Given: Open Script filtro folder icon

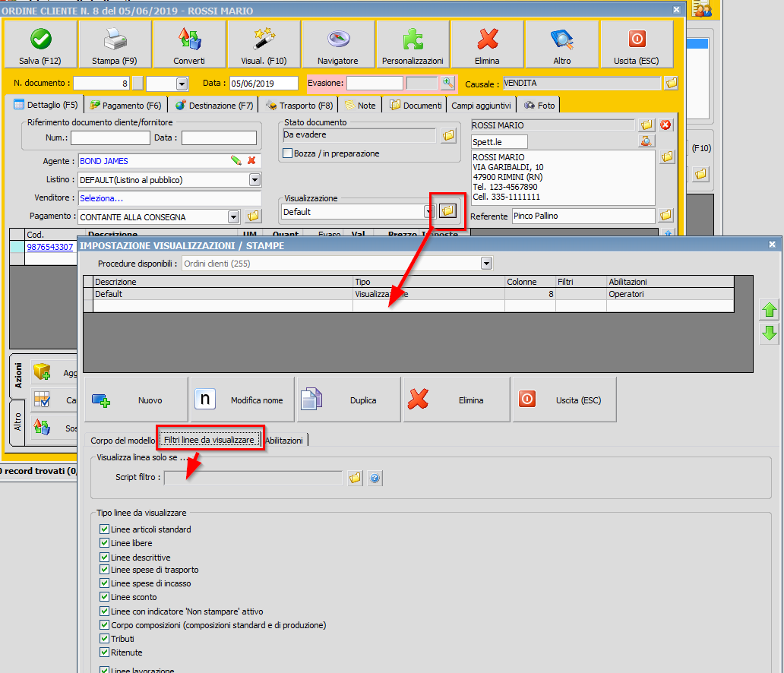Looking at the screenshot, I should click(x=355, y=478).
